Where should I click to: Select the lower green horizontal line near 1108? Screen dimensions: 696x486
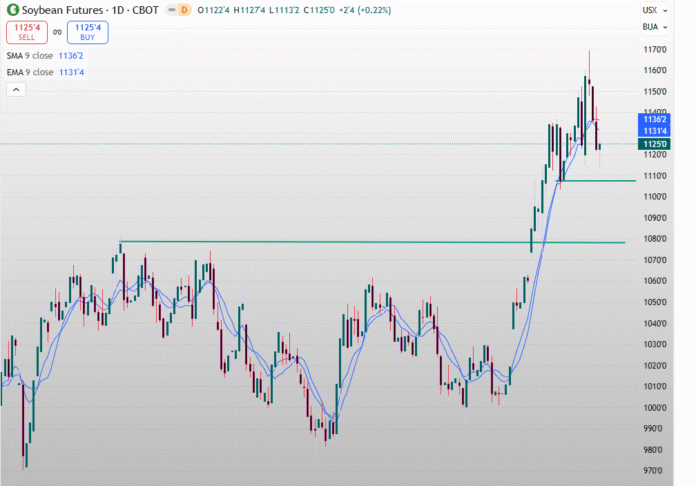[600, 181]
